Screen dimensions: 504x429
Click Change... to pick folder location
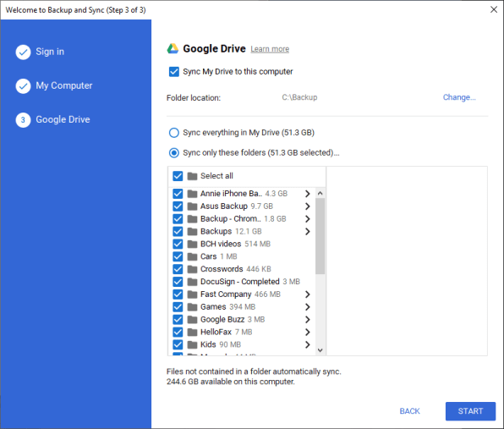click(459, 97)
